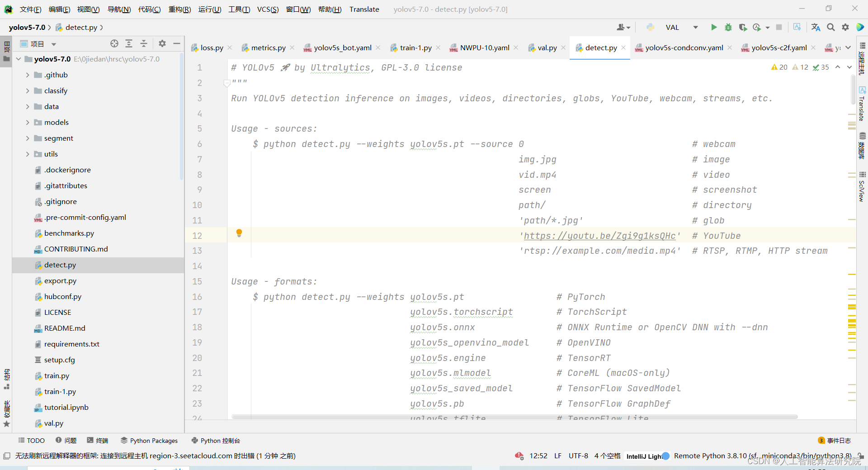Open the remote host sidebar panel
868x470 pixels.
point(862,59)
